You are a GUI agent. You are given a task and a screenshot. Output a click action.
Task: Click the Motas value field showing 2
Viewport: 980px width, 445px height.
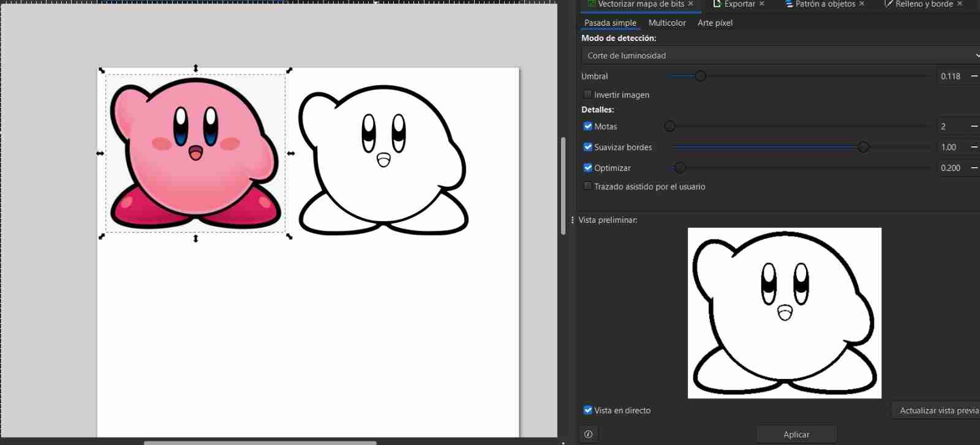point(951,126)
